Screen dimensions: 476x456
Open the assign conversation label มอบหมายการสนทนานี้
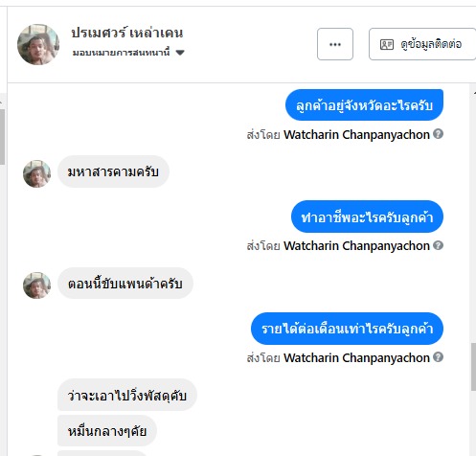tap(121, 53)
